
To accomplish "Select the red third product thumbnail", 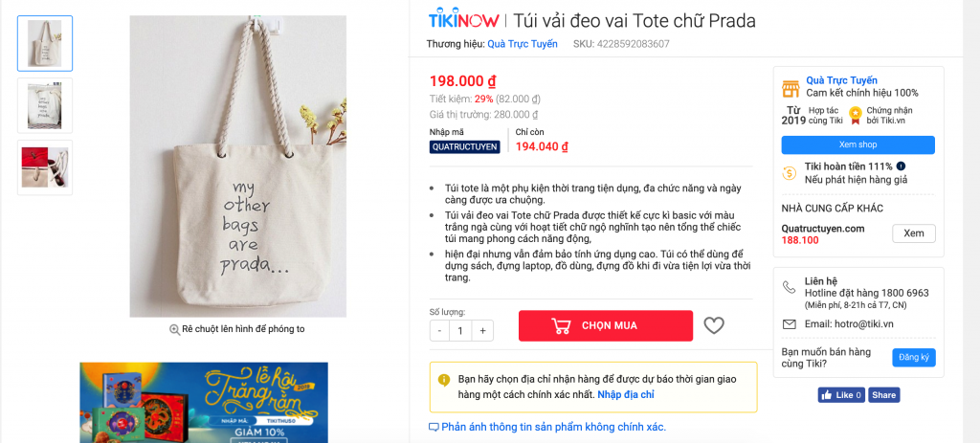I will (45, 167).
